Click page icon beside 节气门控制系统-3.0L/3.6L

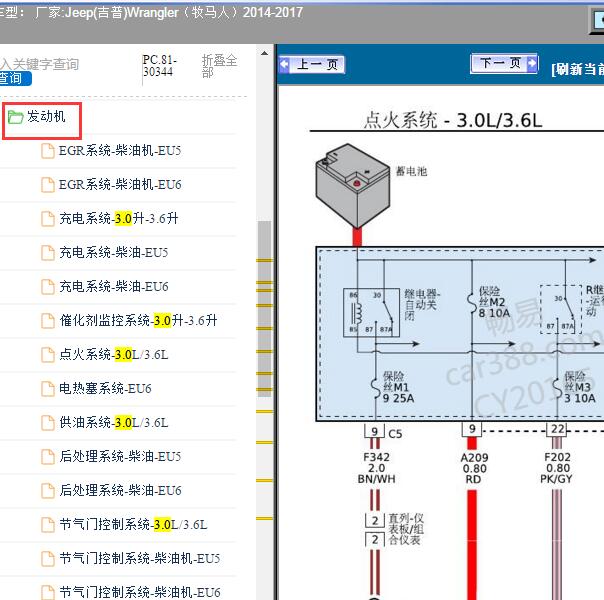click(48, 525)
